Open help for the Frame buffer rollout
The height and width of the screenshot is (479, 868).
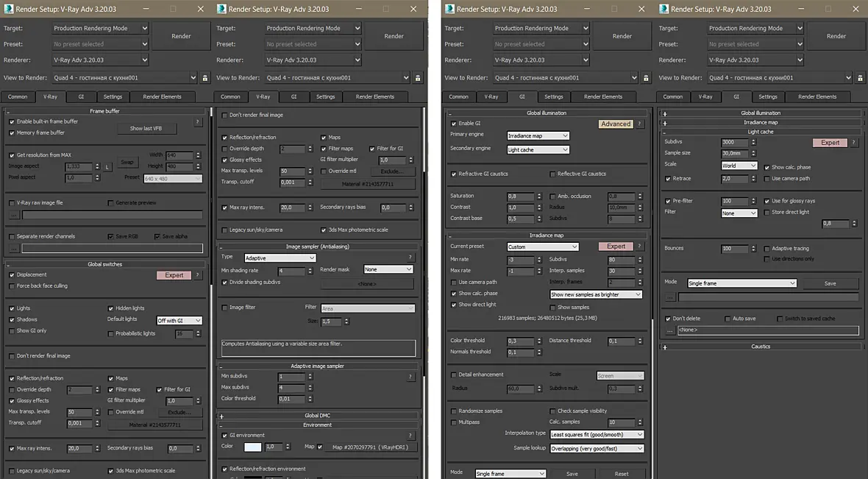tap(198, 122)
